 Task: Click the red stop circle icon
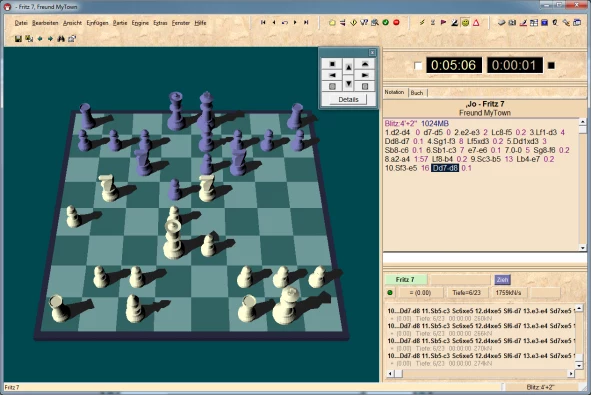[x=396, y=23]
